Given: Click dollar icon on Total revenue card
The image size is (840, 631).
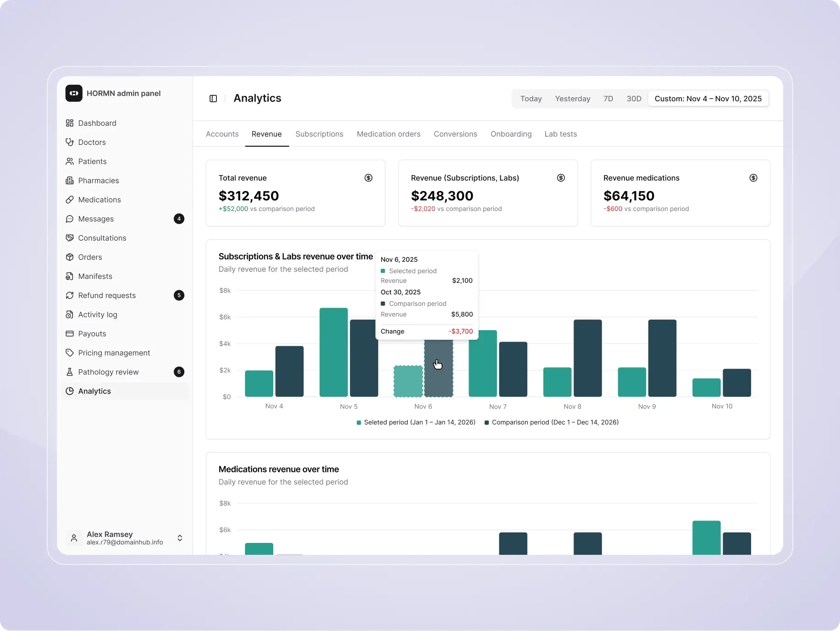Looking at the screenshot, I should (x=368, y=178).
